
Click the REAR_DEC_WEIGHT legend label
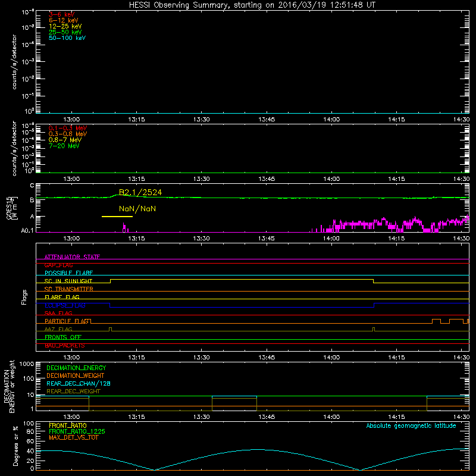point(73,392)
